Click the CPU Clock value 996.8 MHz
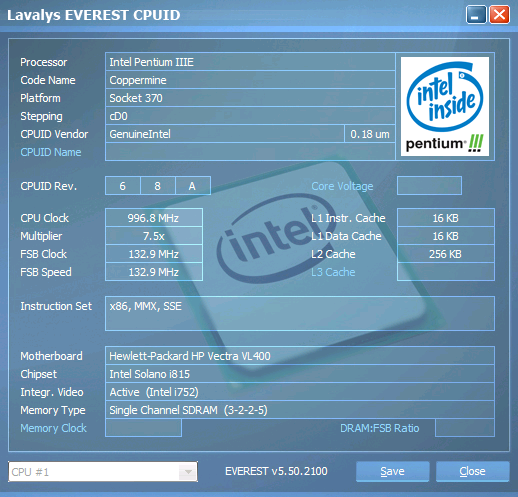 (154, 218)
